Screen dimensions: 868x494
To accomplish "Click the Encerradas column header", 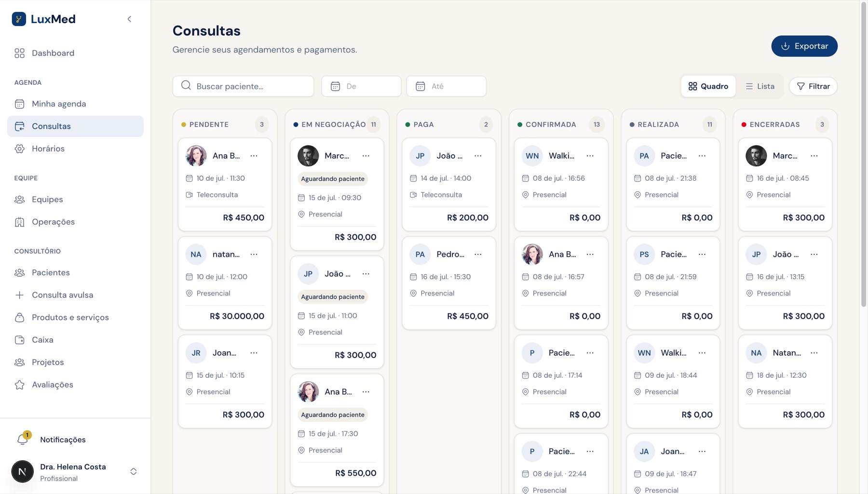I will pyautogui.click(x=774, y=124).
